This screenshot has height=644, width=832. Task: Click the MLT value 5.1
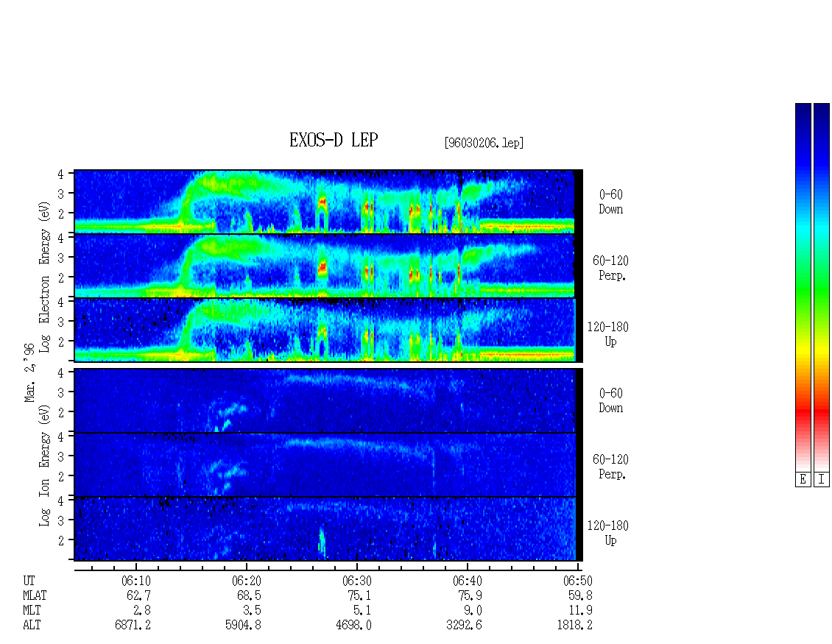363,610
